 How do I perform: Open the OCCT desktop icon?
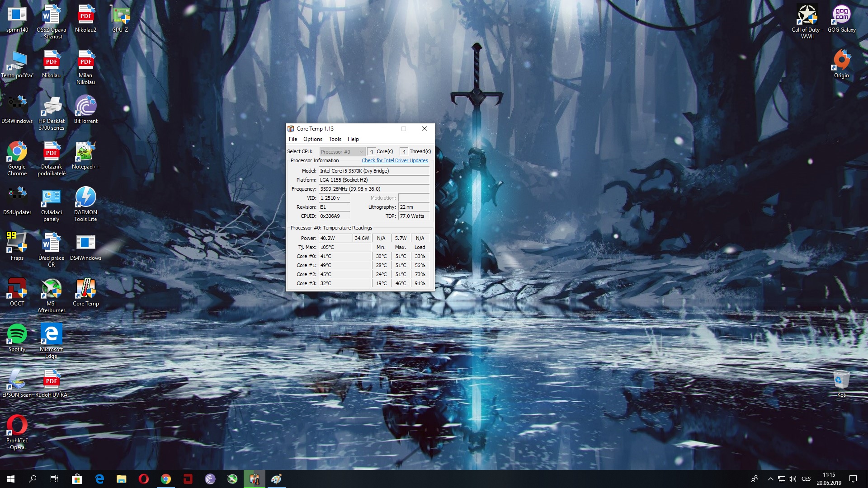pos(17,291)
